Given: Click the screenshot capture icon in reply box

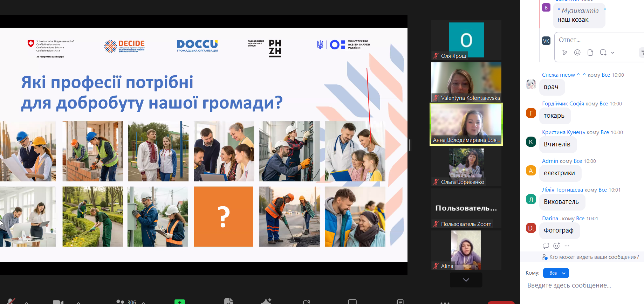Looking at the screenshot, I should [x=603, y=53].
